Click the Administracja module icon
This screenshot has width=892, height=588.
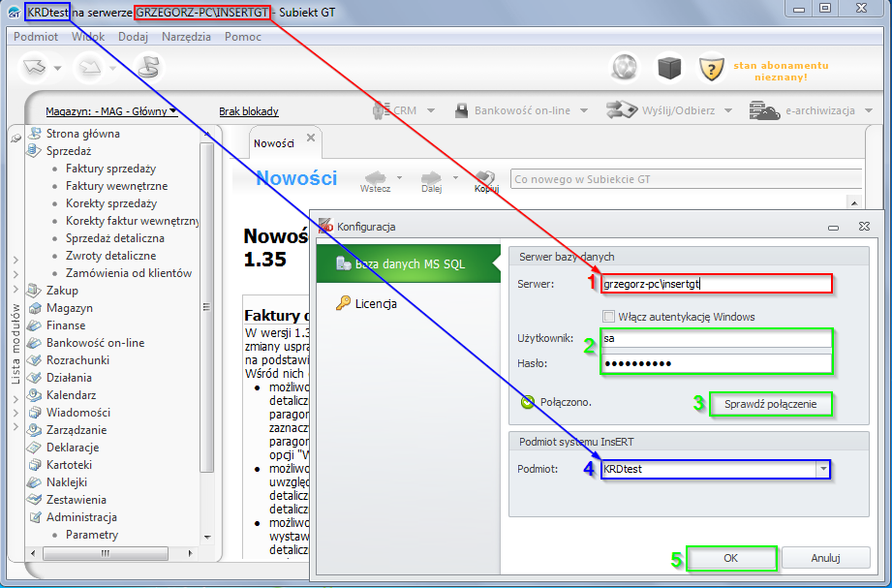35,517
